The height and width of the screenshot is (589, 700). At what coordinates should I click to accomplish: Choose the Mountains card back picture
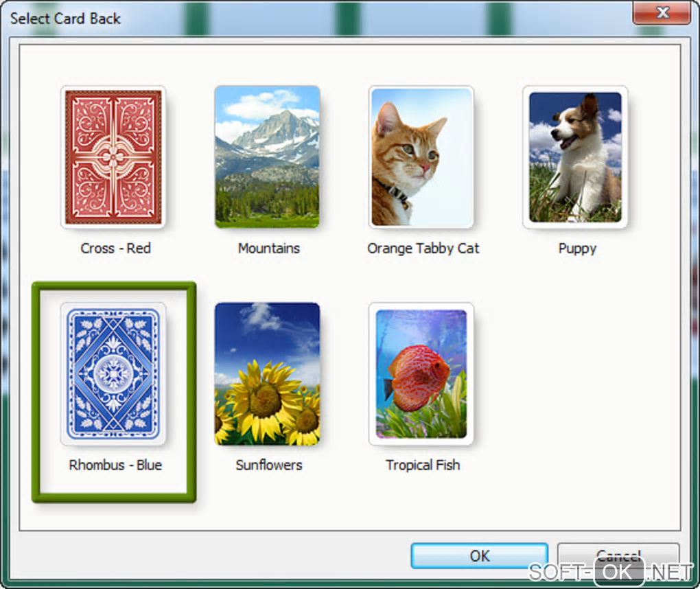268,157
